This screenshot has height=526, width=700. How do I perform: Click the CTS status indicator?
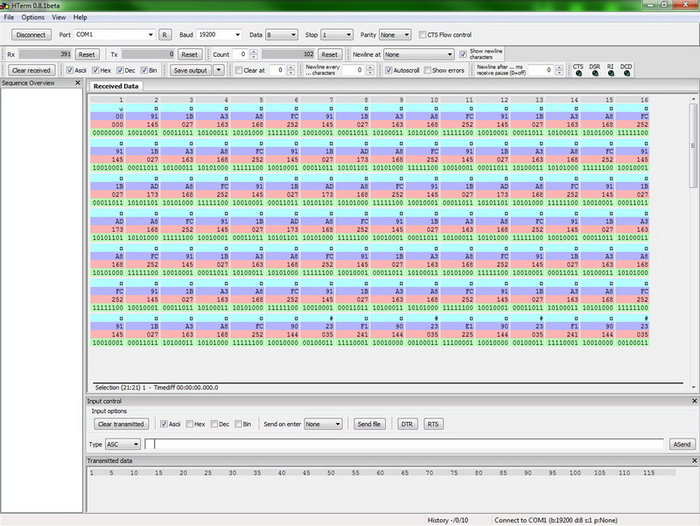click(578, 70)
